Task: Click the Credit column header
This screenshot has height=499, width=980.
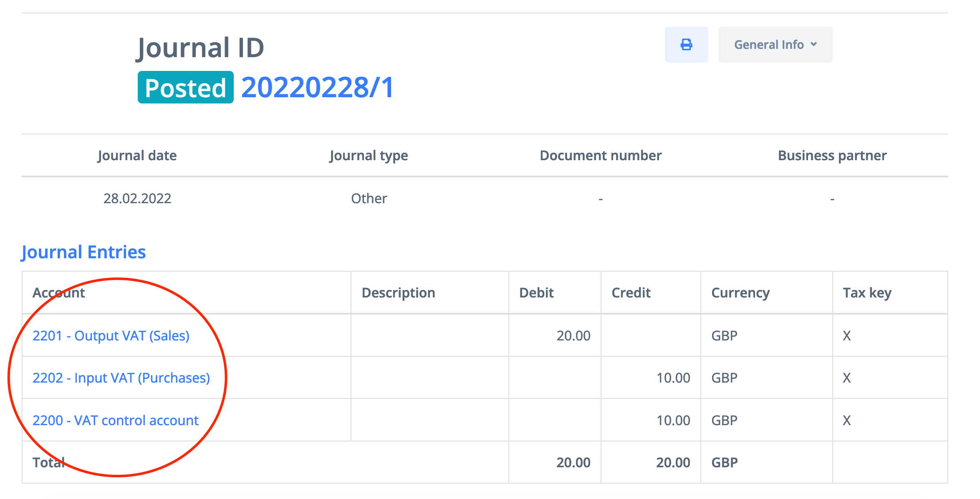Action: pyautogui.click(x=631, y=292)
